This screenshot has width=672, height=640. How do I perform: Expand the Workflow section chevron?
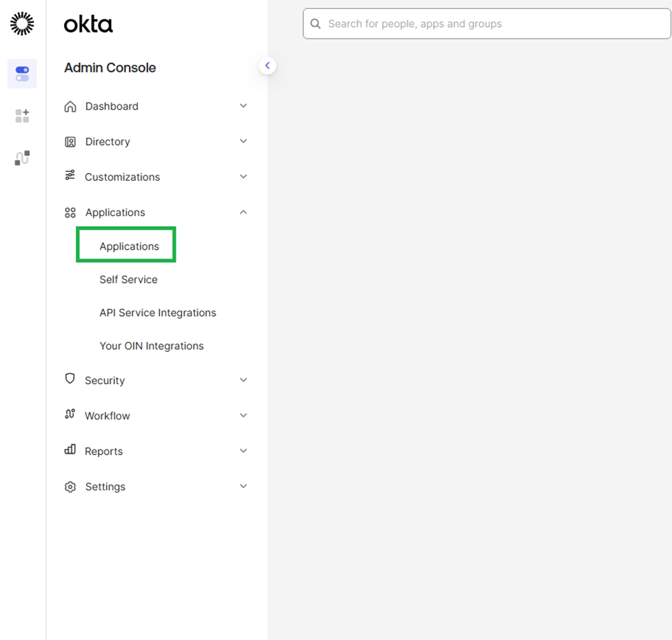243,416
